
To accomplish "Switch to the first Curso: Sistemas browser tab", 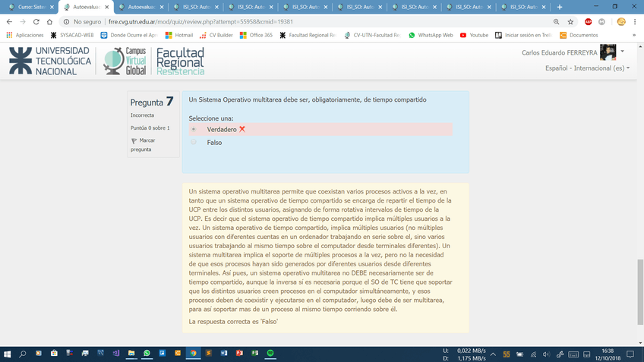I will [x=29, y=7].
